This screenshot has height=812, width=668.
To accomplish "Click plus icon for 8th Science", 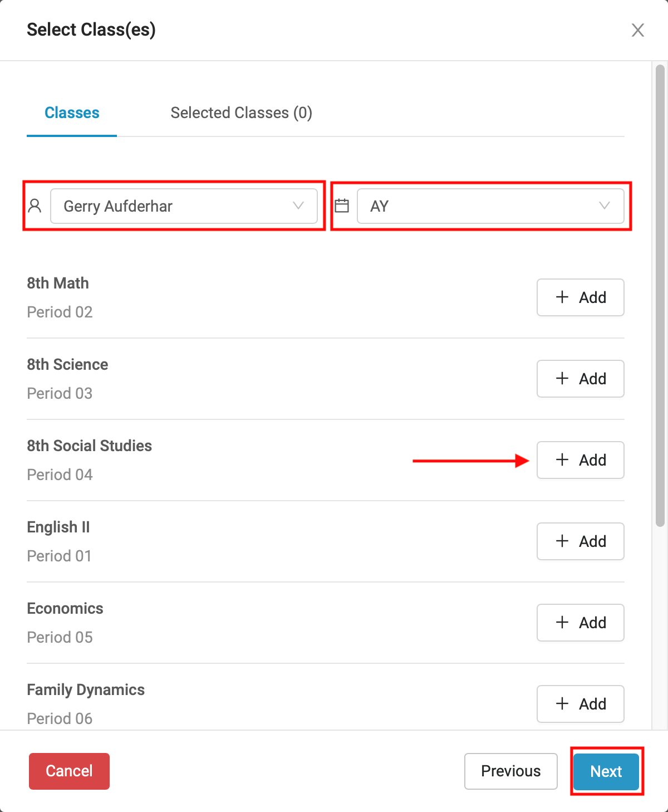I will pos(562,378).
